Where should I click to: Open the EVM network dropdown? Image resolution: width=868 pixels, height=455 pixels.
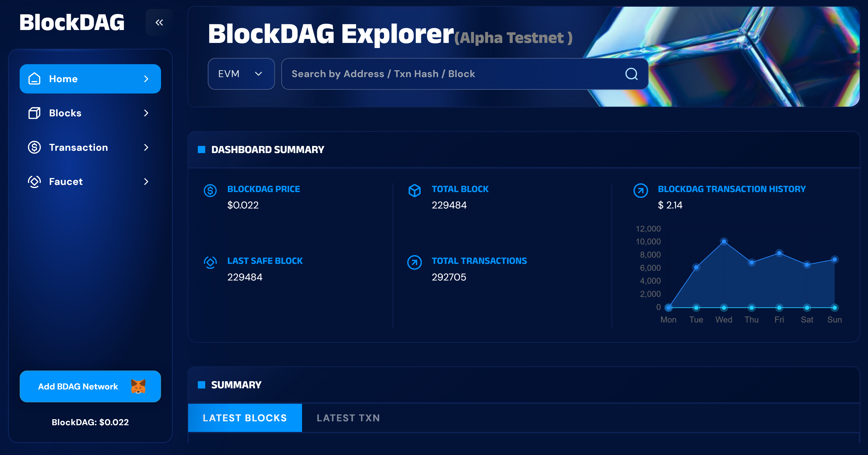tap(241, 74)
